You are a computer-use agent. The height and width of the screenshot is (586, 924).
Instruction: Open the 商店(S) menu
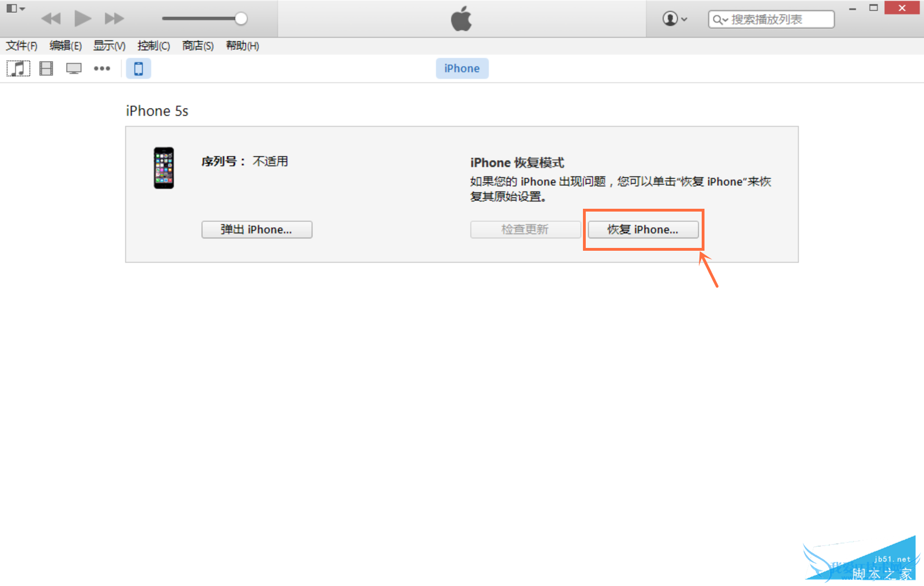click(197, 46)
